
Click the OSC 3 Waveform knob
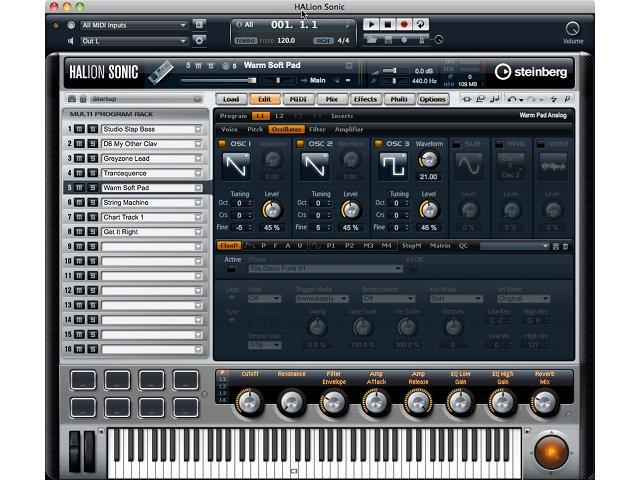tap(429, 160)
